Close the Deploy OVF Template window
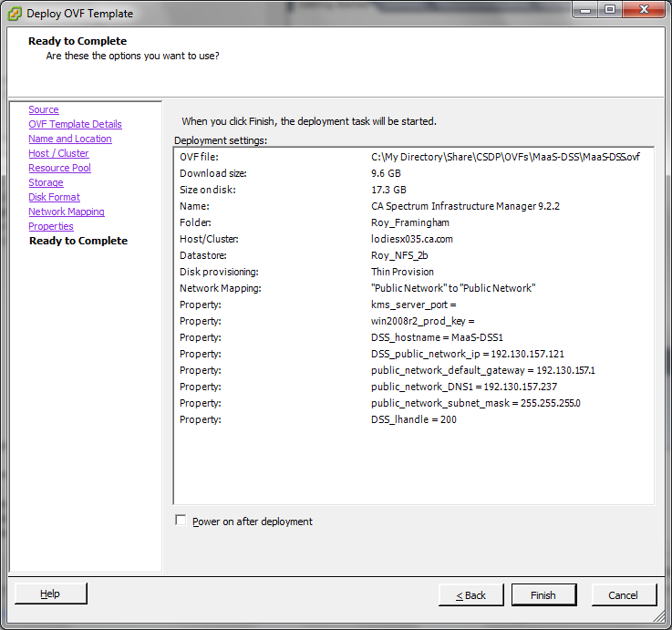This screenshot has width=672, height=630. coord(644,9)
